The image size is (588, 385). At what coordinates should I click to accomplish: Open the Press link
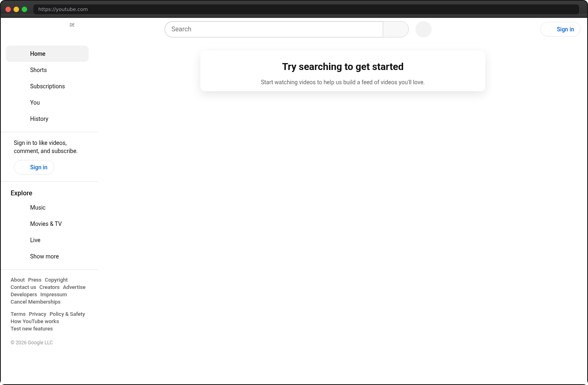(34, 280)
